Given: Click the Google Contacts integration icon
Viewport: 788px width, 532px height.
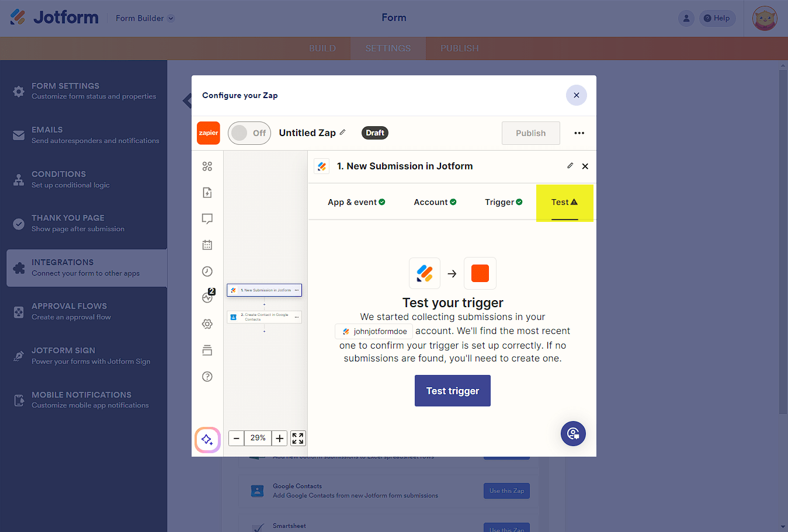Looking at the screenshot, I should click(x=257, y=491).
